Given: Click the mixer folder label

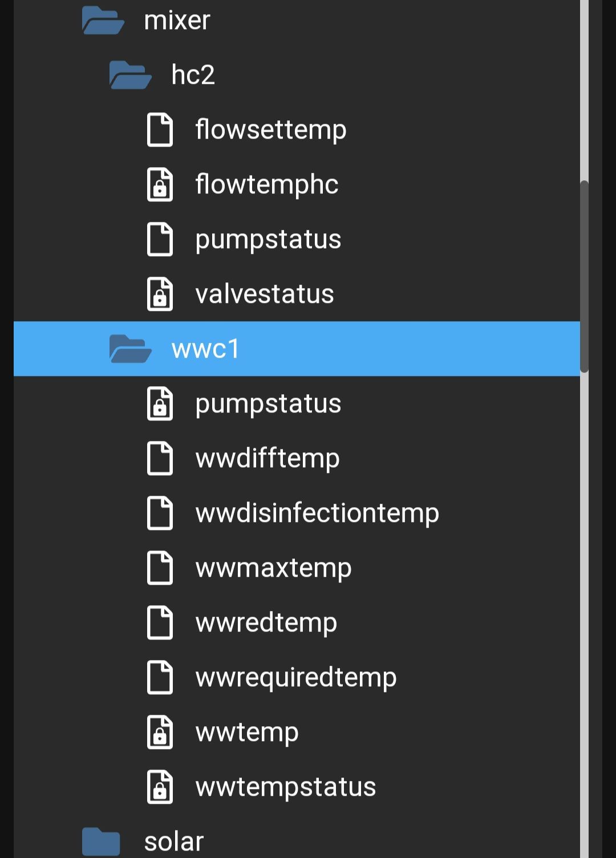Looking at the screenshot, I should click(177, 21).
